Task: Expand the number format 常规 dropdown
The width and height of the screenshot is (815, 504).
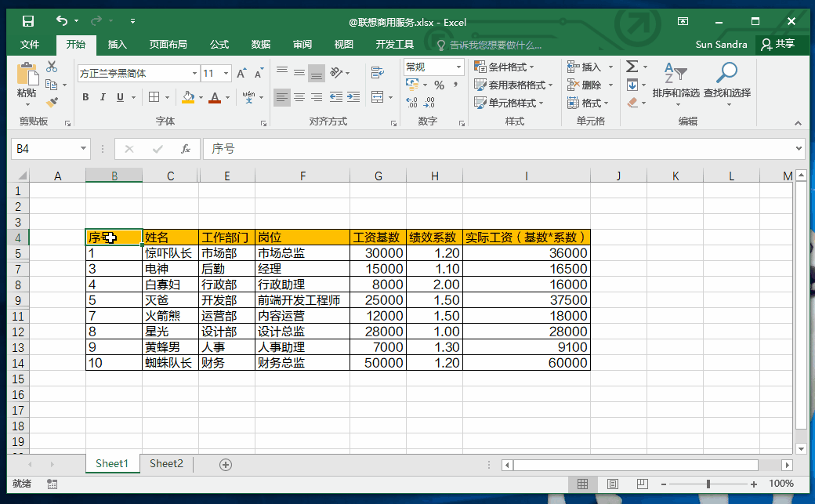Action: [458, 67]
